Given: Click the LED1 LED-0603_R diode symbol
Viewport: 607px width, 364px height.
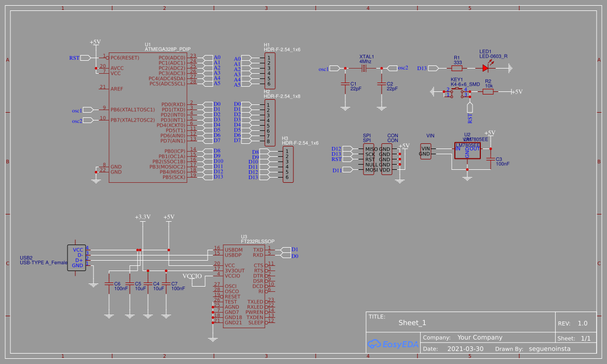Looking at the screenshot, I should [x=485, y=68].
